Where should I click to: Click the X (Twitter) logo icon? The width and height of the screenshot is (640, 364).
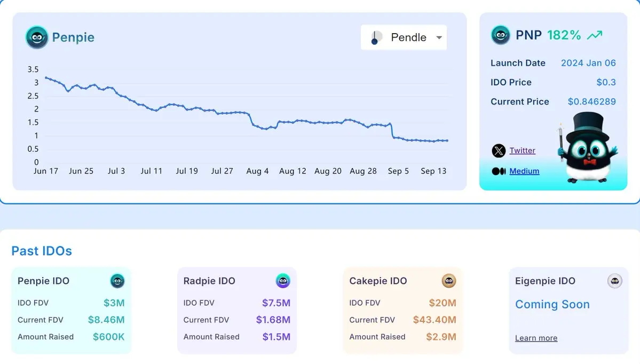pyautogui.click(x=499, y=151)
